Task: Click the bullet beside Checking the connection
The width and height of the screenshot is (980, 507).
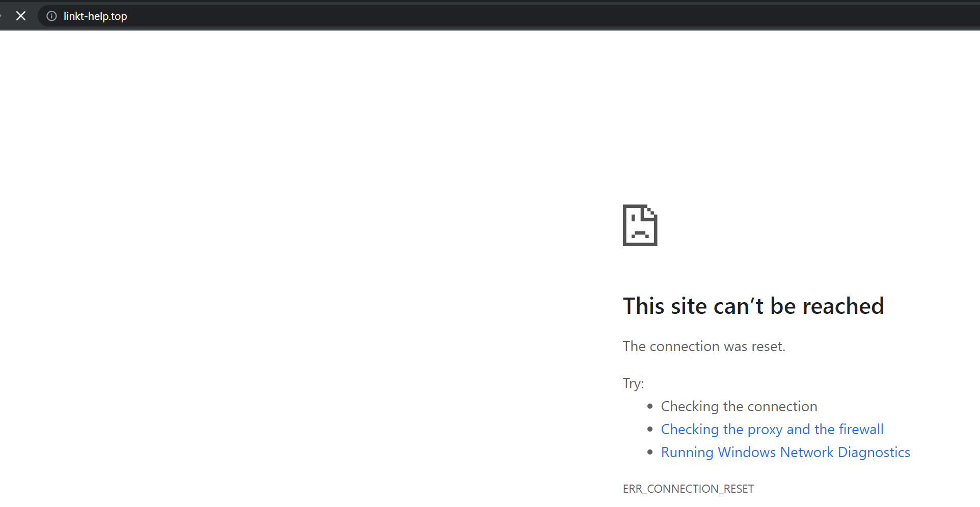Action: 650,406
